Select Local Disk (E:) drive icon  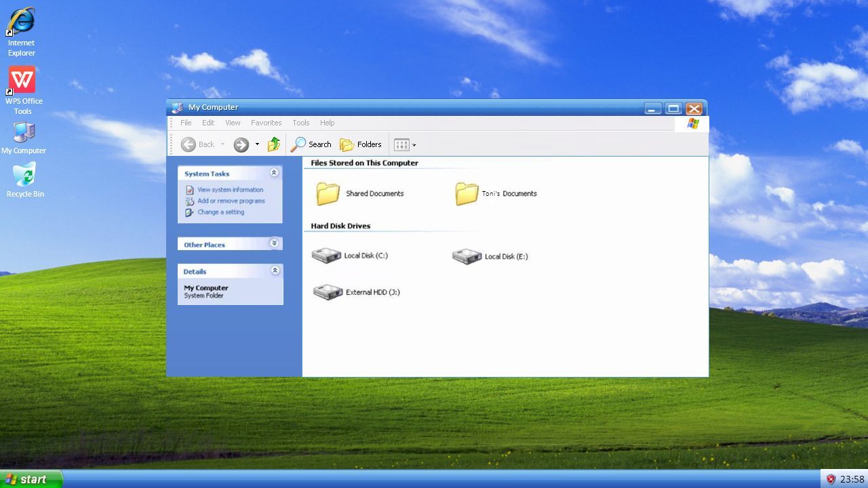467,256
